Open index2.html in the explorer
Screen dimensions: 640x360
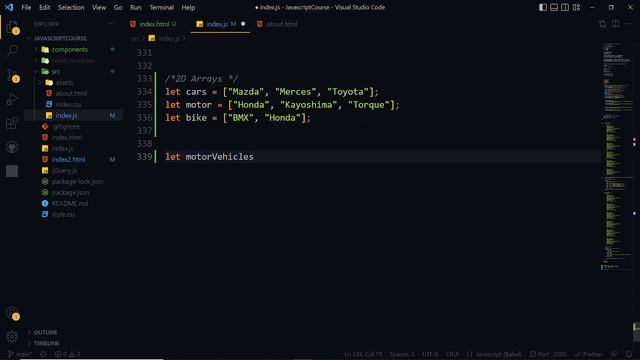(68, 160)
